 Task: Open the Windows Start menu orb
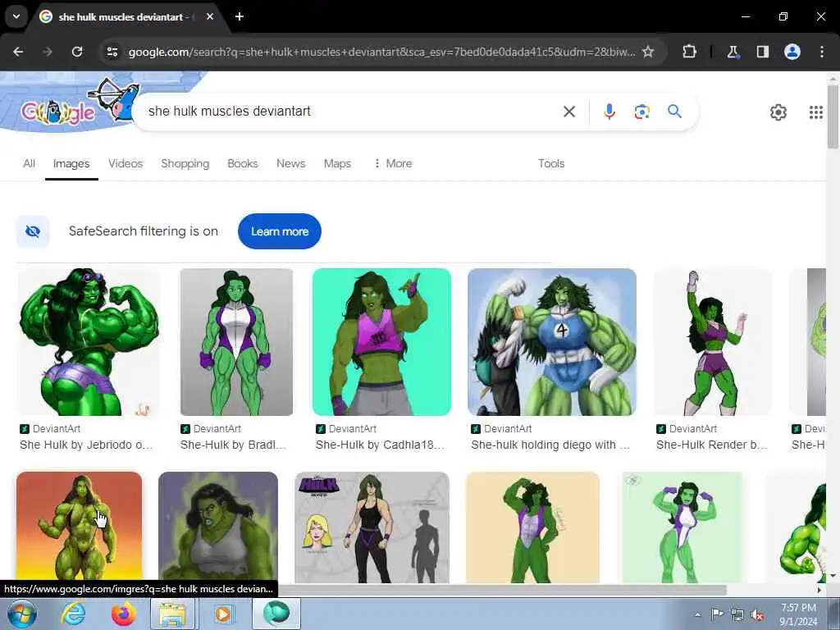[22, 614]
